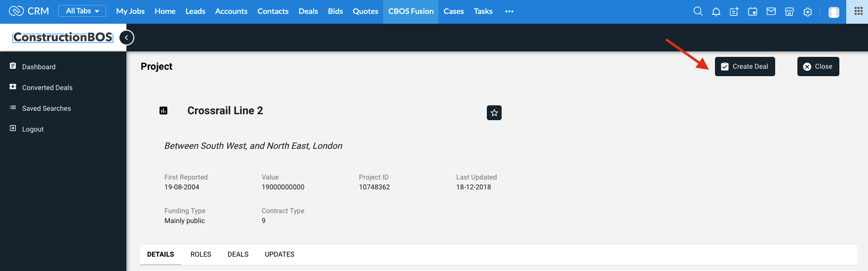
Task: Click Project ID 10748362
Action: tap(374, 187)
